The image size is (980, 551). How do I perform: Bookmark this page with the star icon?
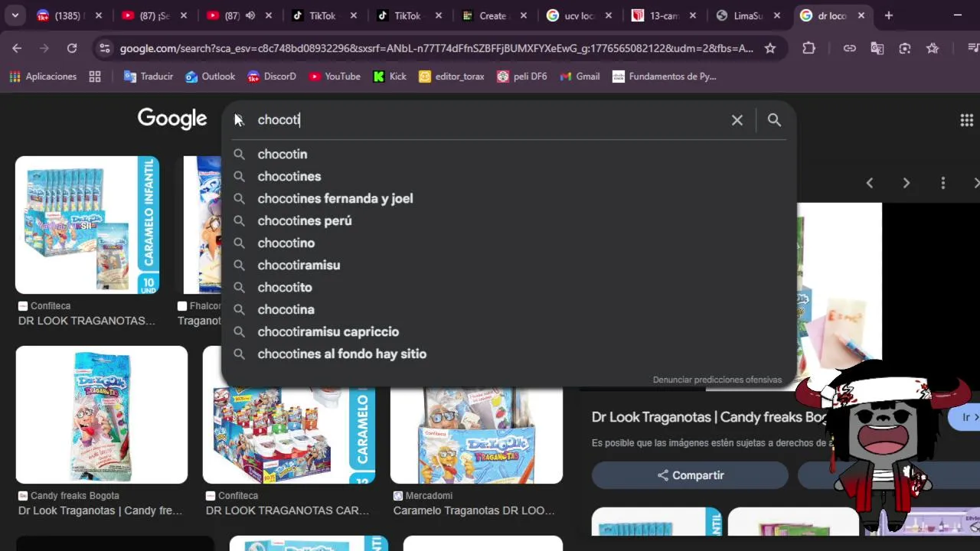point(770,48)
